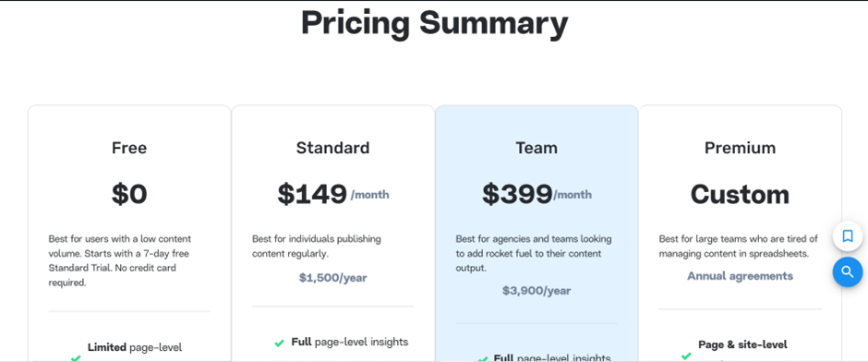This screenshot has height=362, width=868.
Task: Click green checkmark beside Limited page-level
Action: 76,358
